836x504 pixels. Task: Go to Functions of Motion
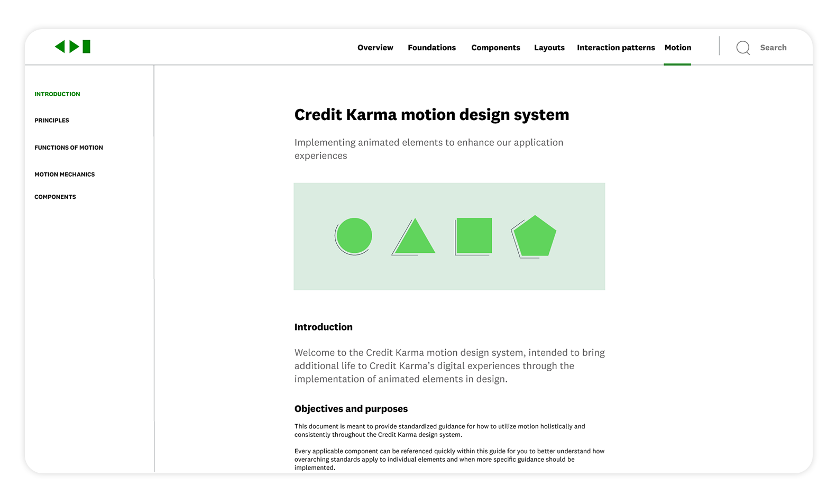(x=69, y=148)
